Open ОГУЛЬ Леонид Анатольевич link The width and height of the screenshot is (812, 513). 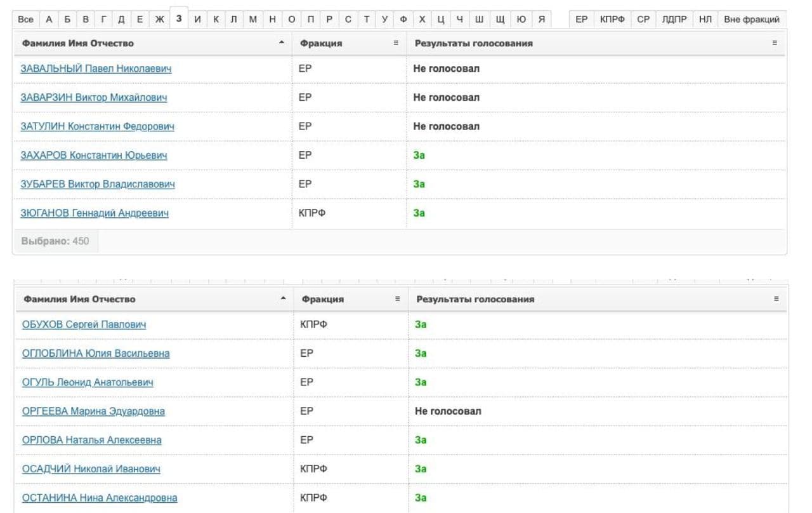tap(88, 382)
